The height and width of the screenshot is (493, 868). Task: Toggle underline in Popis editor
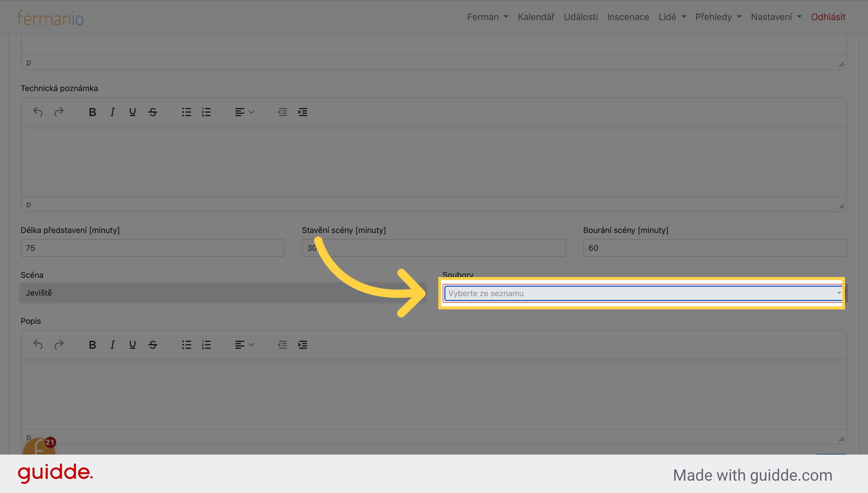tap(132, 345)
